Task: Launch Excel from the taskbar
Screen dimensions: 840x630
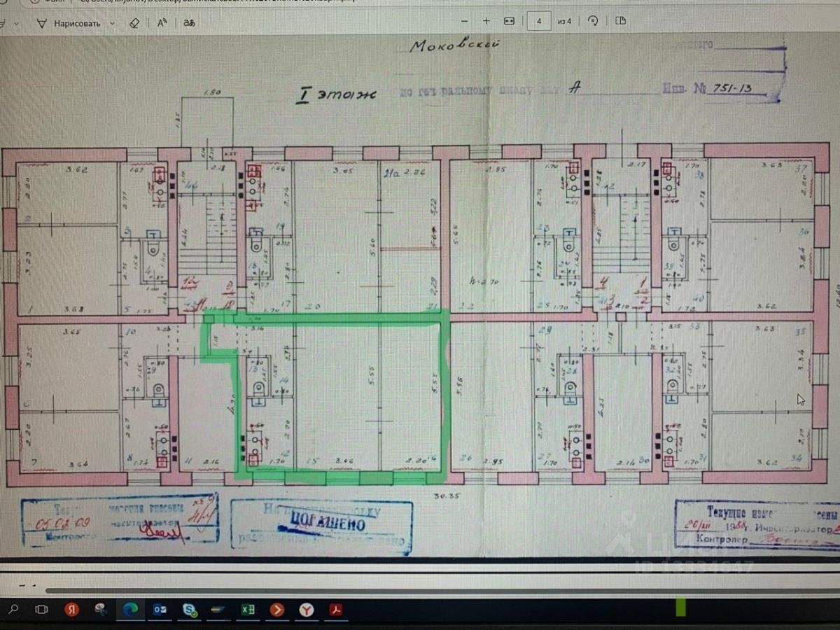Action: [x=248, y=610]
